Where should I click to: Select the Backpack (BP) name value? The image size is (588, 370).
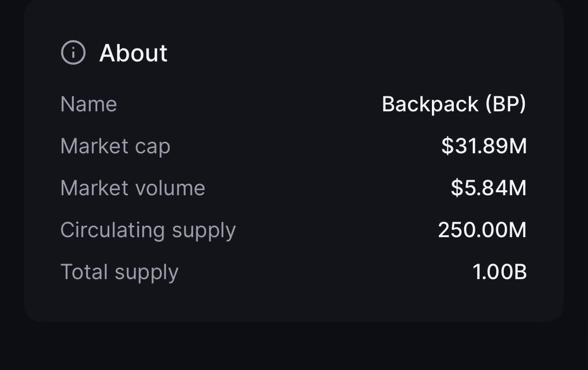453,104
